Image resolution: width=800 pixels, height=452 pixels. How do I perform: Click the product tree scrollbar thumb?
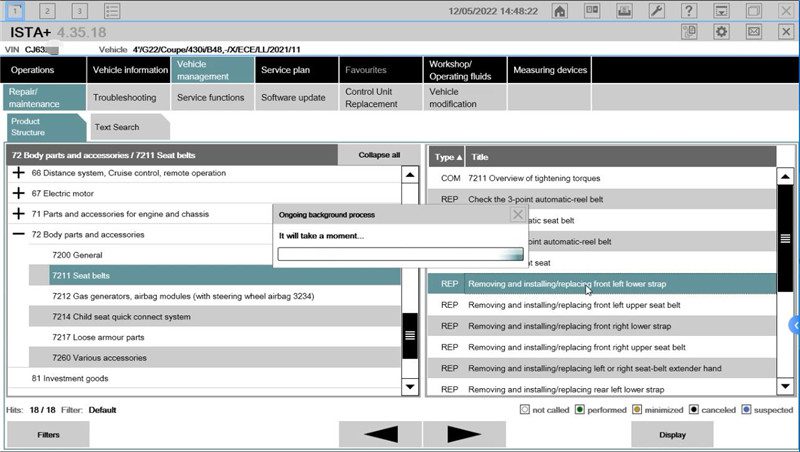click(x=410, y=335)
